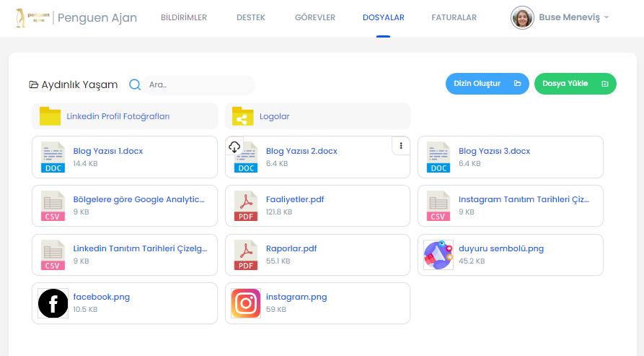
Task: Open the Raporlar.pdf file link
Action: pos(291,248)
